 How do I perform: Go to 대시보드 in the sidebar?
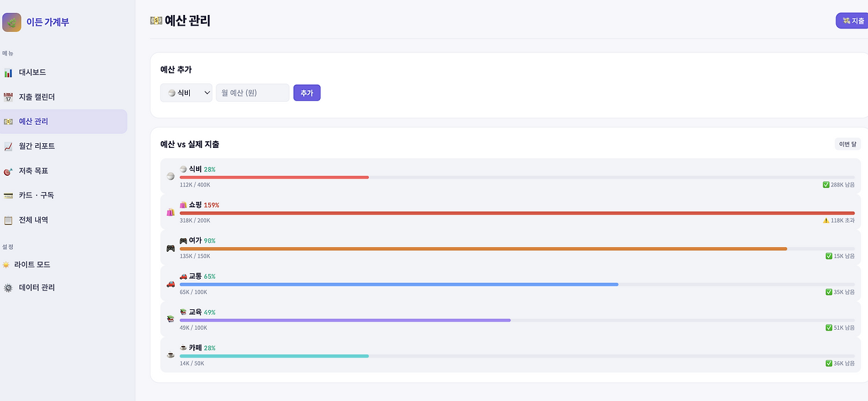coord(33,73)
